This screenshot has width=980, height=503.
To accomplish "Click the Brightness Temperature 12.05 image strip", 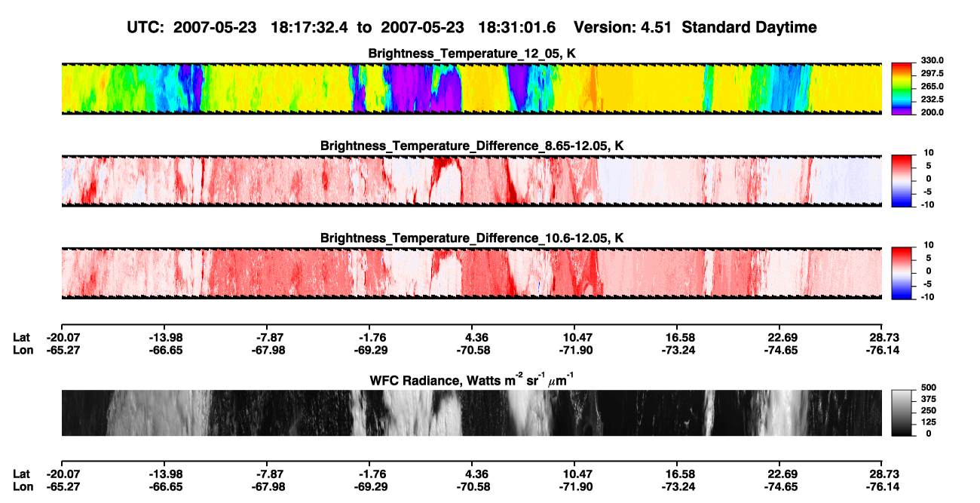I will click(x=471, y=89).
